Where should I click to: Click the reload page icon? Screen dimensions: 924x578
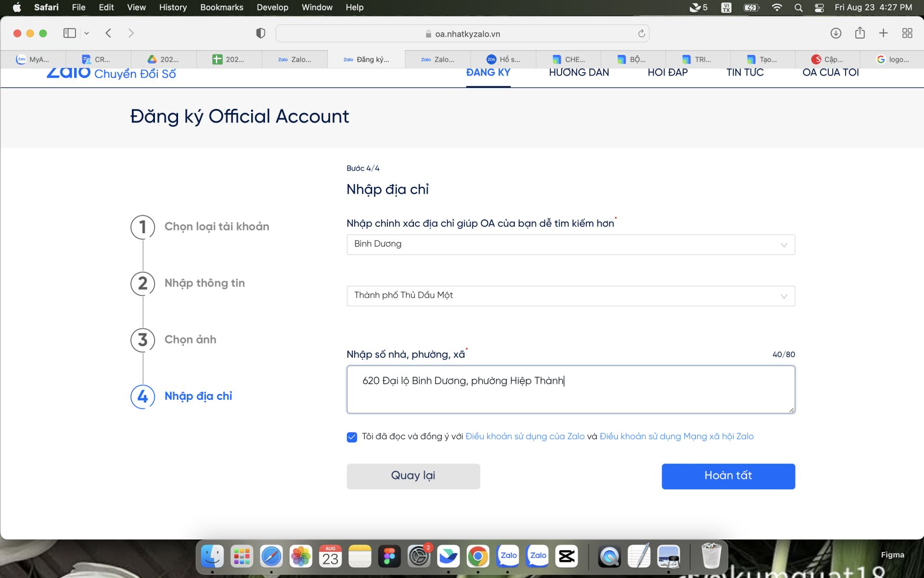(x=641, y=34)
